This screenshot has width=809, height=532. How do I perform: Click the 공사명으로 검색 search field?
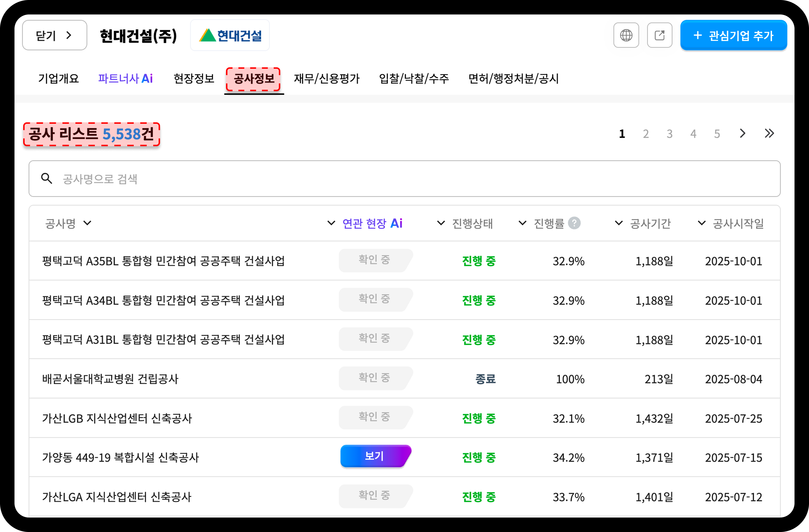[405, 178]
